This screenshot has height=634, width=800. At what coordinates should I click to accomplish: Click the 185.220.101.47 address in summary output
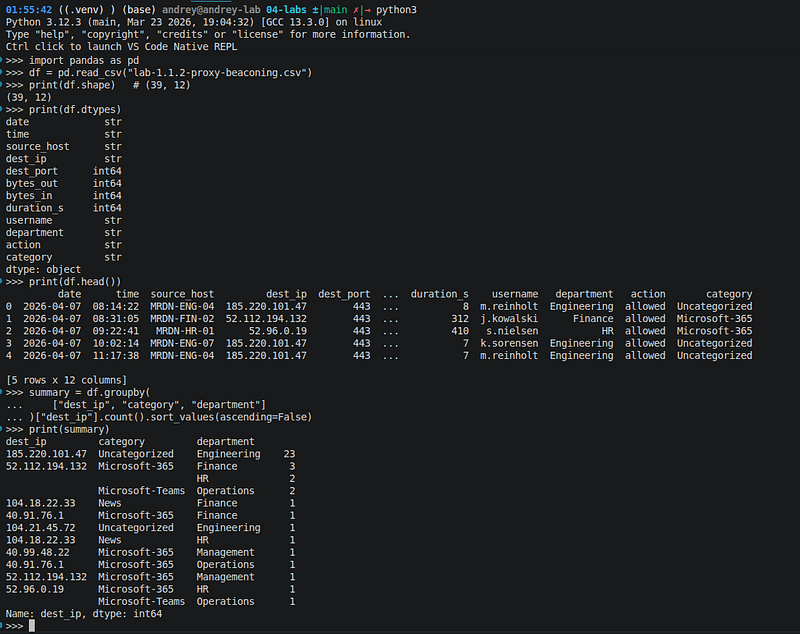click(x=46, y=454)
